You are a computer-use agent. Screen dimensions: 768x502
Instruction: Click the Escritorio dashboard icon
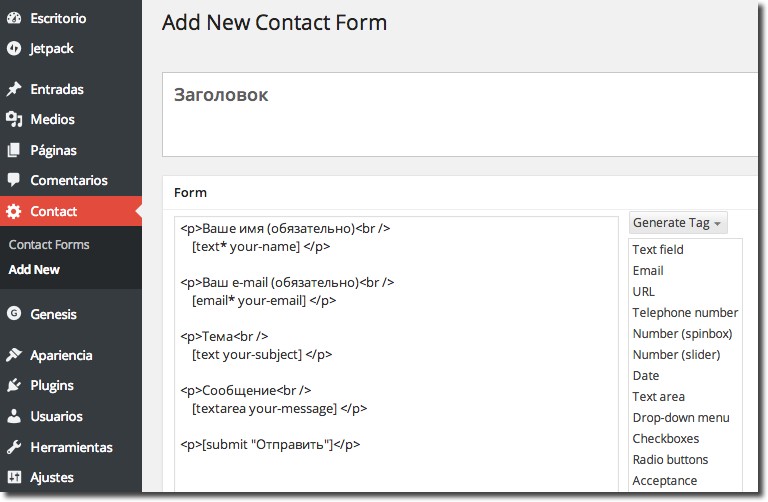point(14,18)
